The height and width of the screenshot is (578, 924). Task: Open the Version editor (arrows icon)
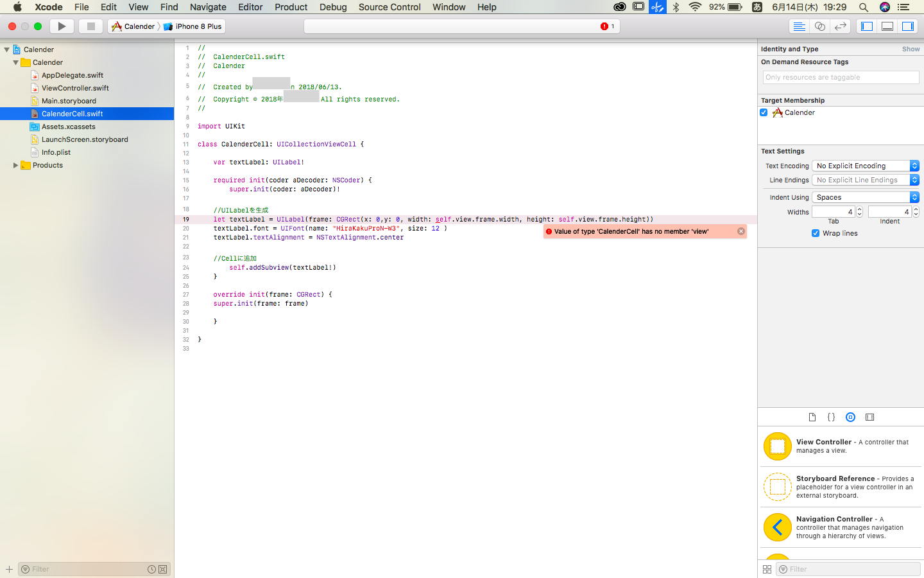(839, 26)
